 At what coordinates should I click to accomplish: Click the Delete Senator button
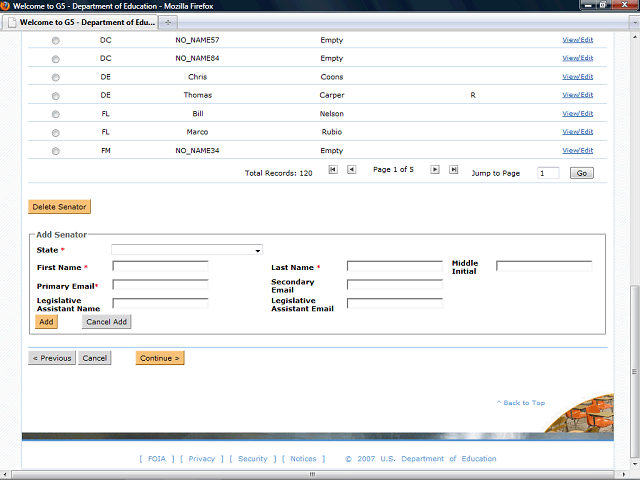click(59, 207)
